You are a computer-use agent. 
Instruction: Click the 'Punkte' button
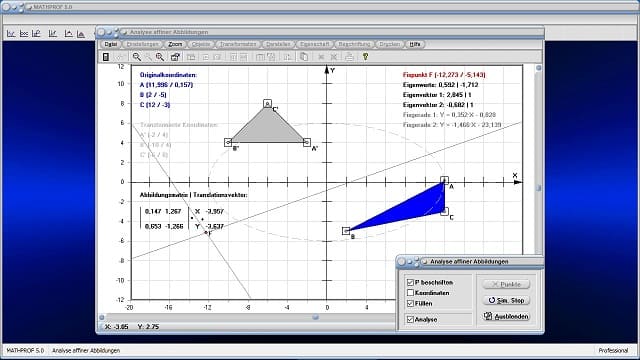tap(506, 284)
